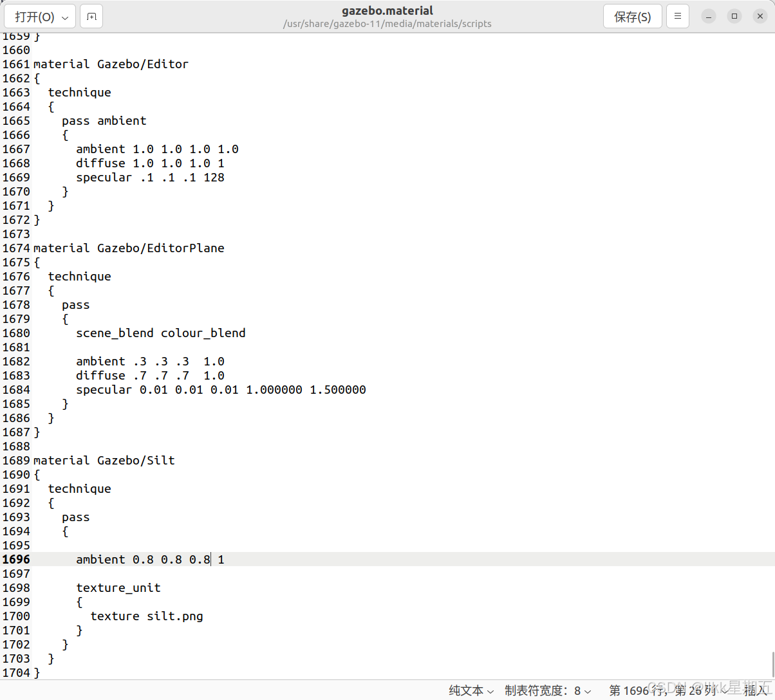Screen dimensions: 775x700
Task: Click line number 1704 in the gutter
Action: click(16, 673)
